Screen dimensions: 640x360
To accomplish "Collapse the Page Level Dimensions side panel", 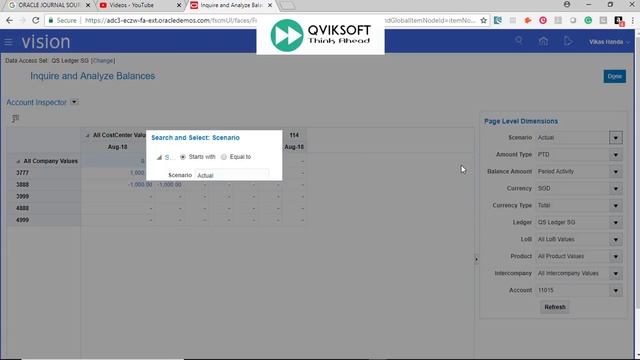I will coord(476,259).
